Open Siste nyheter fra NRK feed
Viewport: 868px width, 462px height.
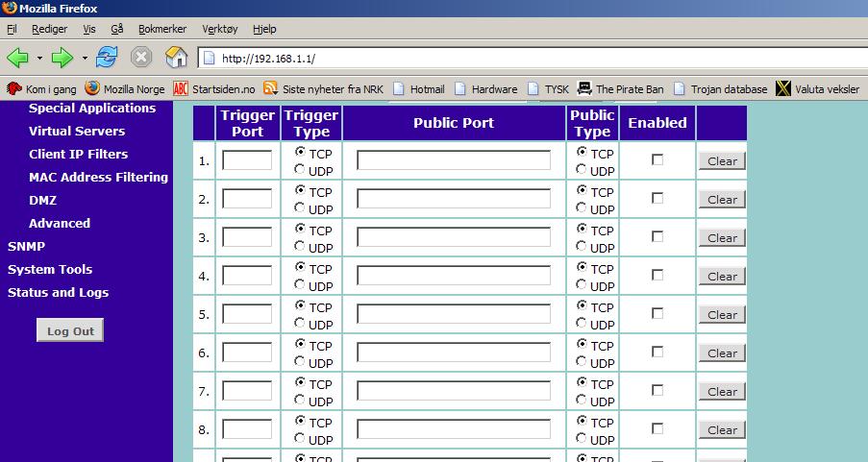pyautogui.click(x=323, y=88)
